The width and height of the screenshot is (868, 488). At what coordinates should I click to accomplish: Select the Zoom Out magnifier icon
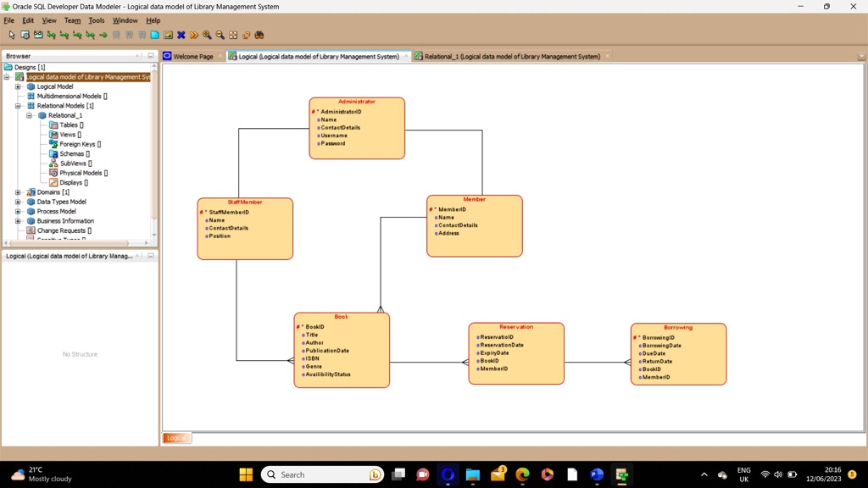pyautogui.click(x=220, y=35)
